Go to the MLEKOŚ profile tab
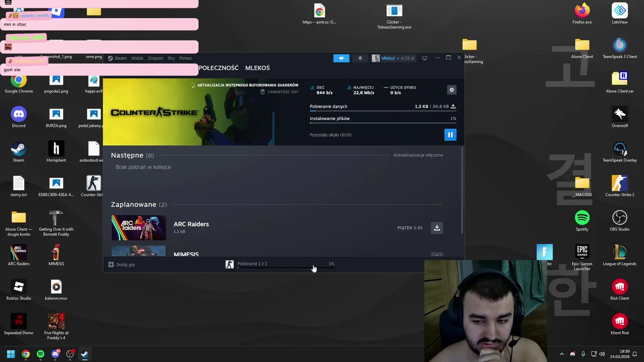644x362 pixels. coord(258,68)
